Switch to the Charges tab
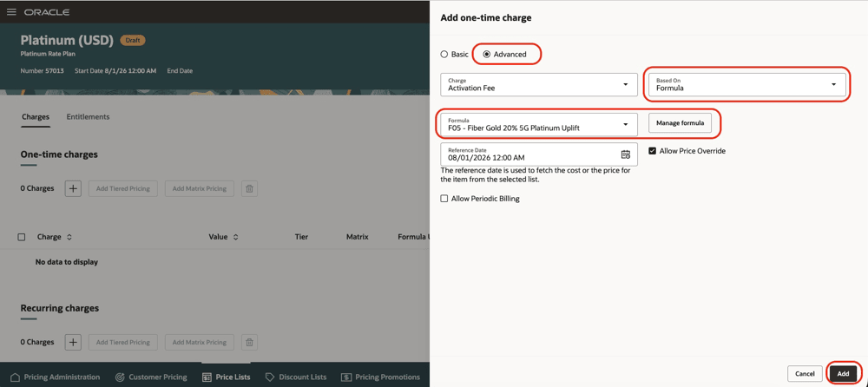The image size is (868, 387). 36,117
